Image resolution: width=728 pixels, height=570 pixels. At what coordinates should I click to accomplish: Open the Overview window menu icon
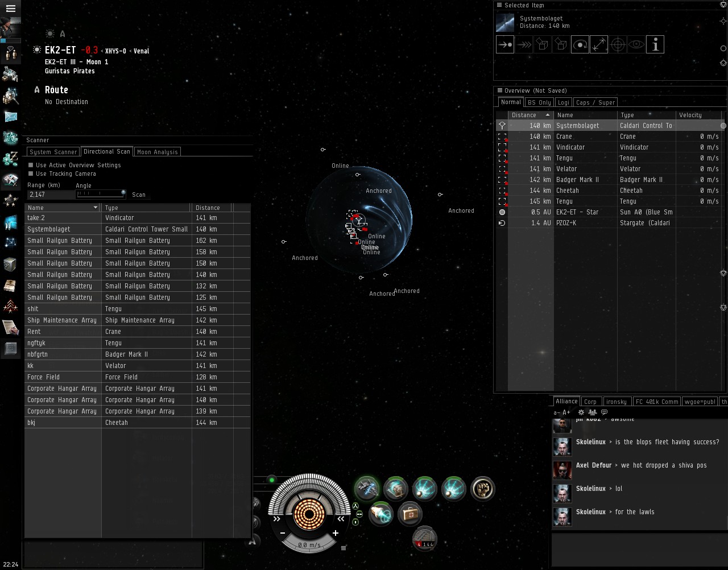tap(500, 90)
